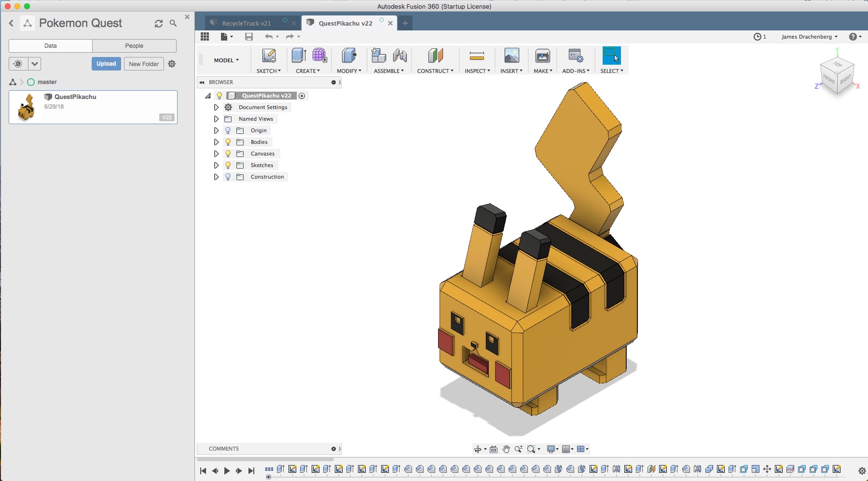Open the Scripts and Add-Ins icon
This screenshot has height=481, width=868.
click(x=576, y=56)
